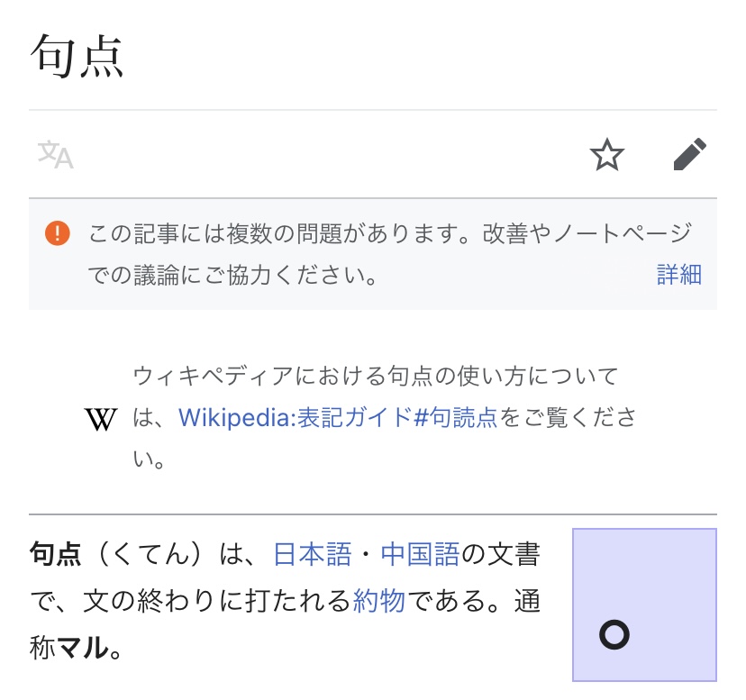
Task: Click the hatnote text をご覧ください
Action: tap(568, 418)
